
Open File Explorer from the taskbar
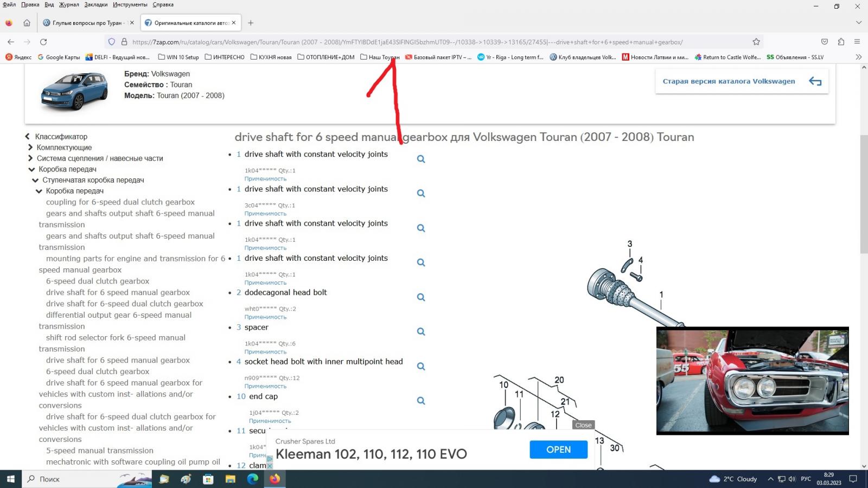coord(231,479)
